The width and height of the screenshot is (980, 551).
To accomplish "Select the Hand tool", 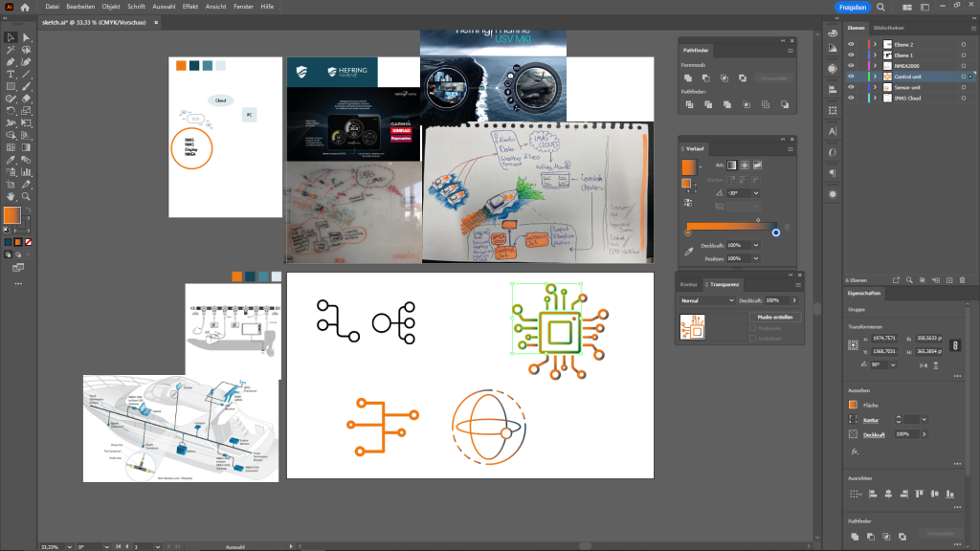I will 11,195.
